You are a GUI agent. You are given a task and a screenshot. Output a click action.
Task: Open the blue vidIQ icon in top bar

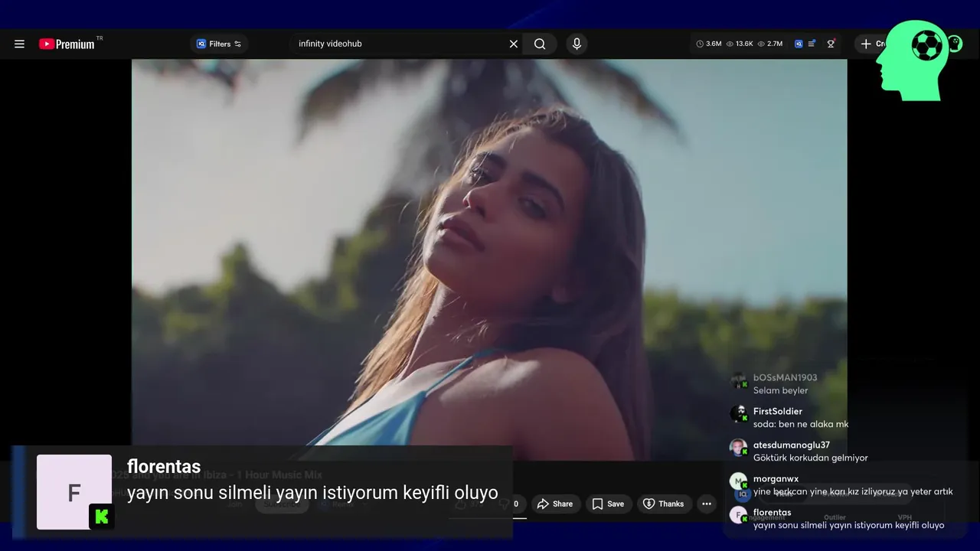(x=799, y=44)
